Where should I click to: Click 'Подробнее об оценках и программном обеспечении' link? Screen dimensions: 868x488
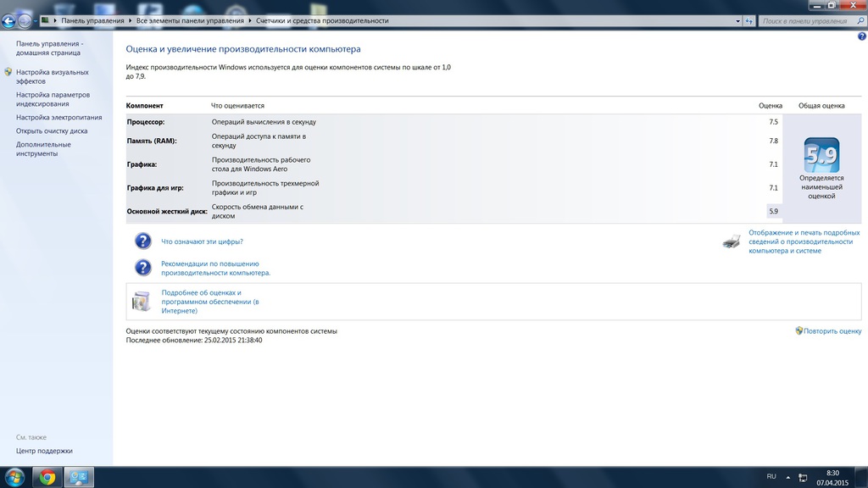pyautogui.click(x=210, y=302)
